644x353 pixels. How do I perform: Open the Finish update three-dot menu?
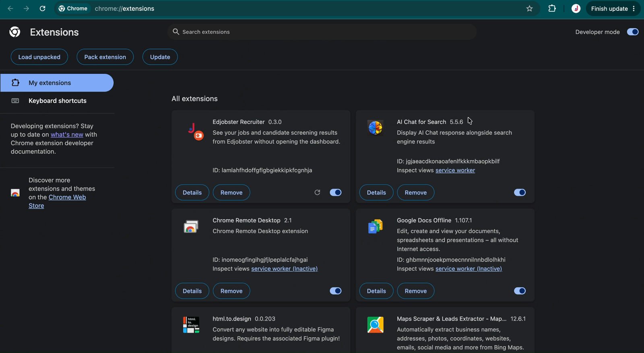click(x=634, y=8)
